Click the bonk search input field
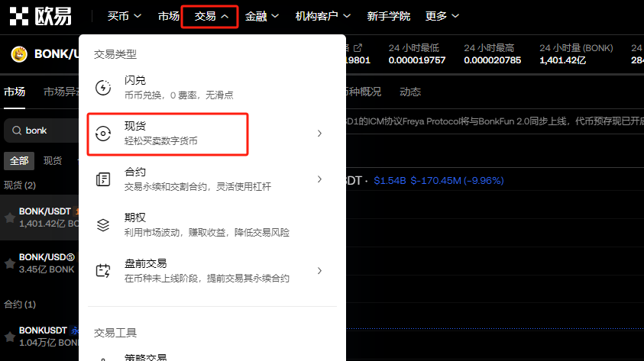This screenshot has height=361, width=644. (x=41, y=131)
